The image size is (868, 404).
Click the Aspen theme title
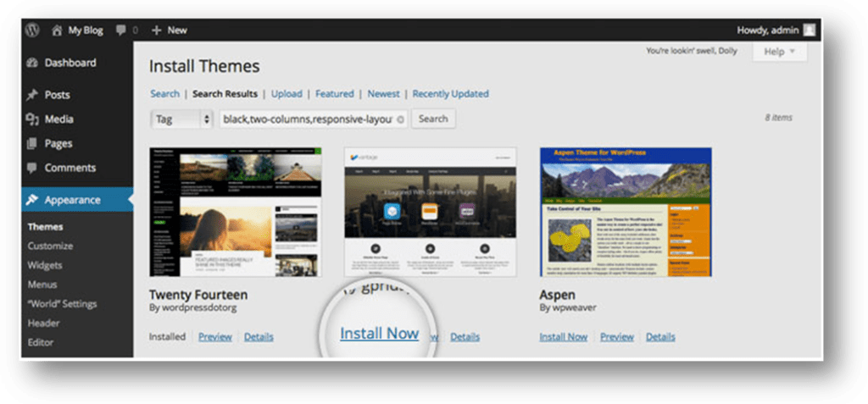(558, 295)
